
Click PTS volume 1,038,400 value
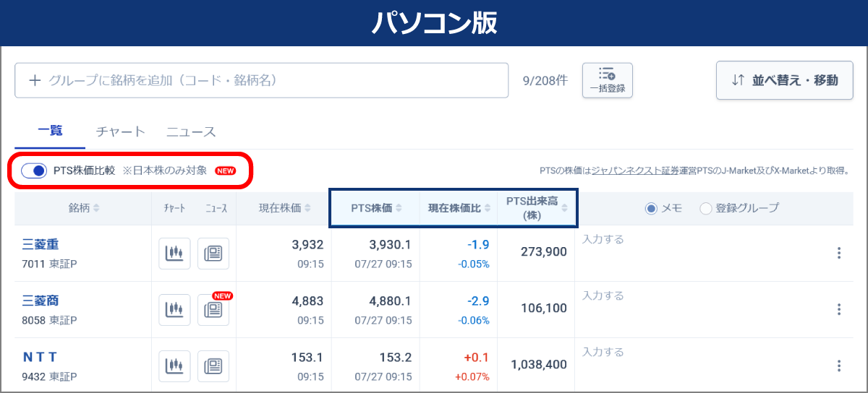click(x=539, y=366)
